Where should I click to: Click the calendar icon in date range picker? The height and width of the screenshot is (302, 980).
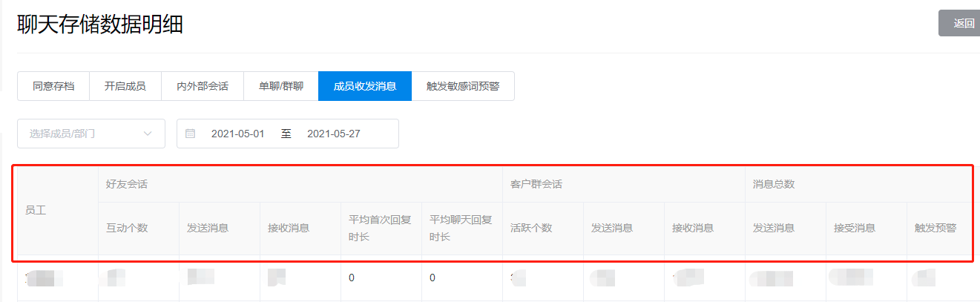click(x=190, y=134)
